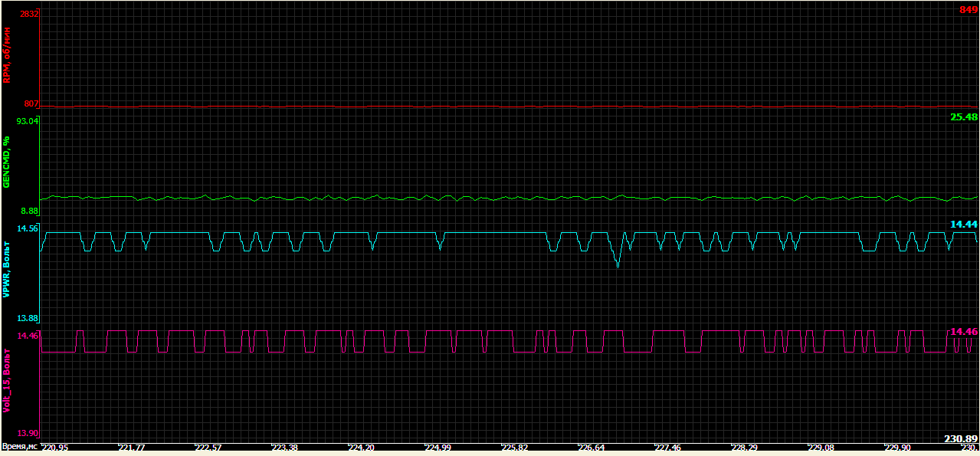Click the RPM axis lower limit 807
The width and height of the screenshot is (980, 456).
pos(29,103)
